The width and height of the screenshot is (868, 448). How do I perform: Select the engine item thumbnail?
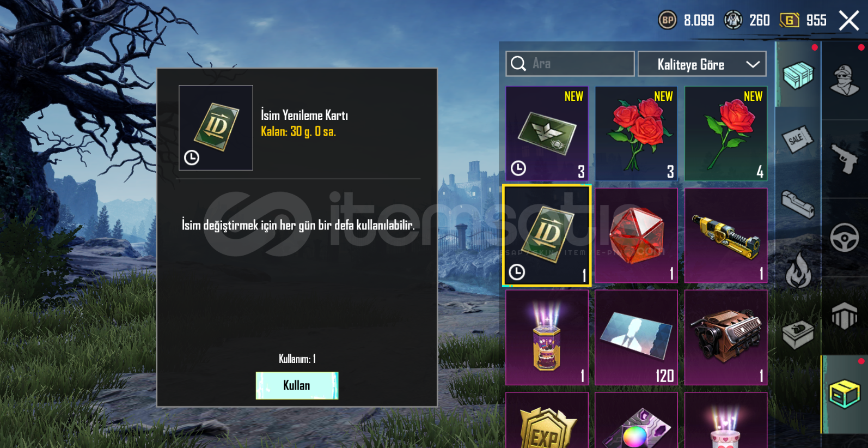(726, 337)
